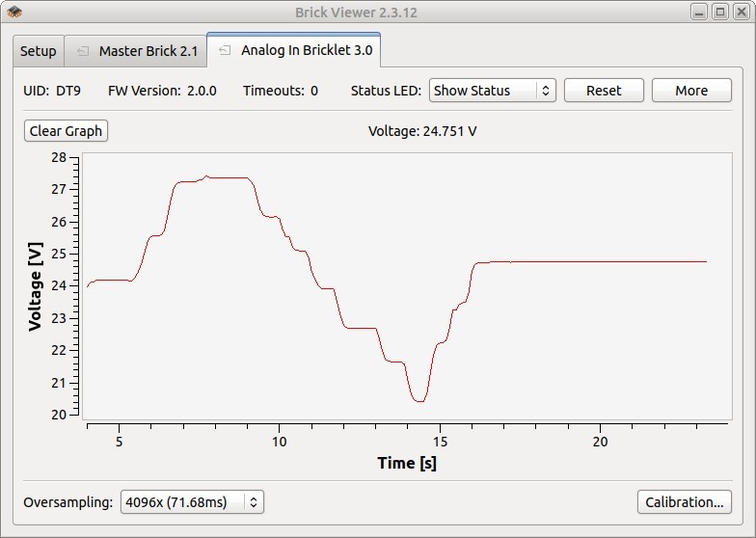Click the Voltage [V] axis label
The height and width of the screenshot is (538, 756).
point(35,286)
